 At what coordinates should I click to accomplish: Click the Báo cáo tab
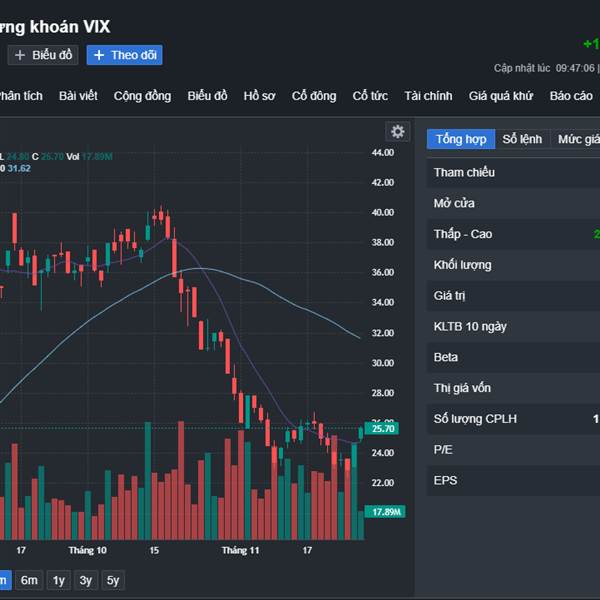(571, 96)
